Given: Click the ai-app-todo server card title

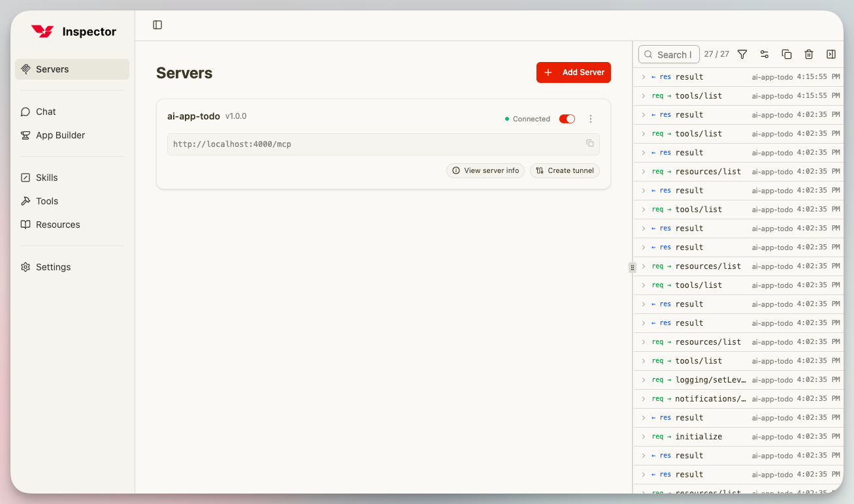Looking at the screenshot, I should (193, 116).
